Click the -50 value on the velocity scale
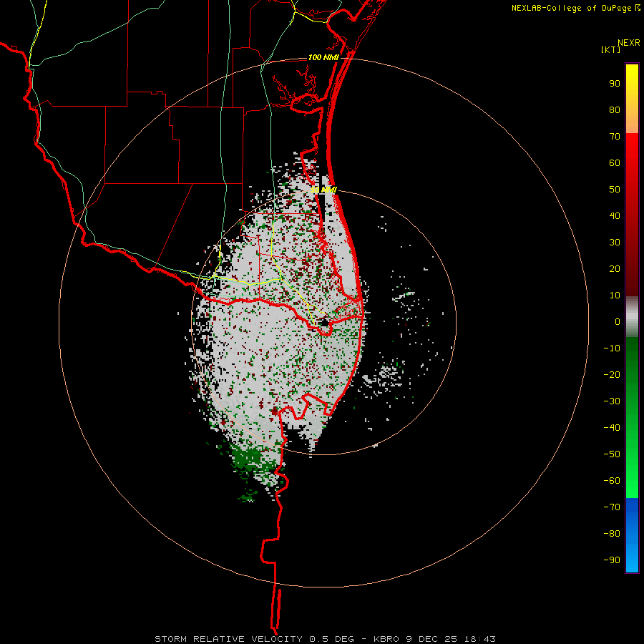Image resolution: width=644 pixels, height=644 pixels. (x=612, y=454)
